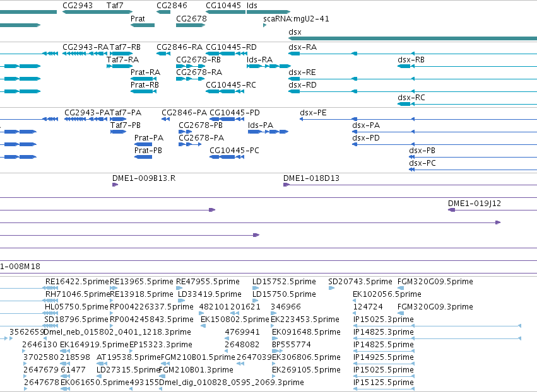Click the CG2678-PA protein label
537x392 pixels.
tap(201, 138)
